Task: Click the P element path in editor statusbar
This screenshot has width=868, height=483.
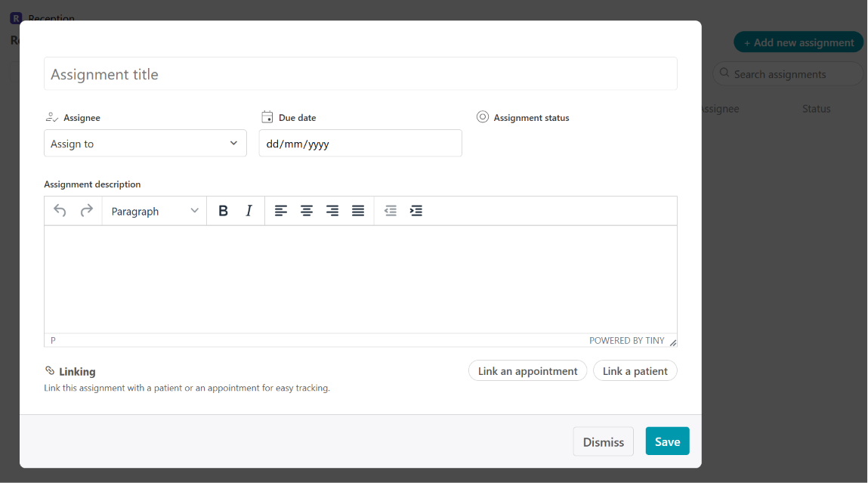Action: click(x=53, y=341)
